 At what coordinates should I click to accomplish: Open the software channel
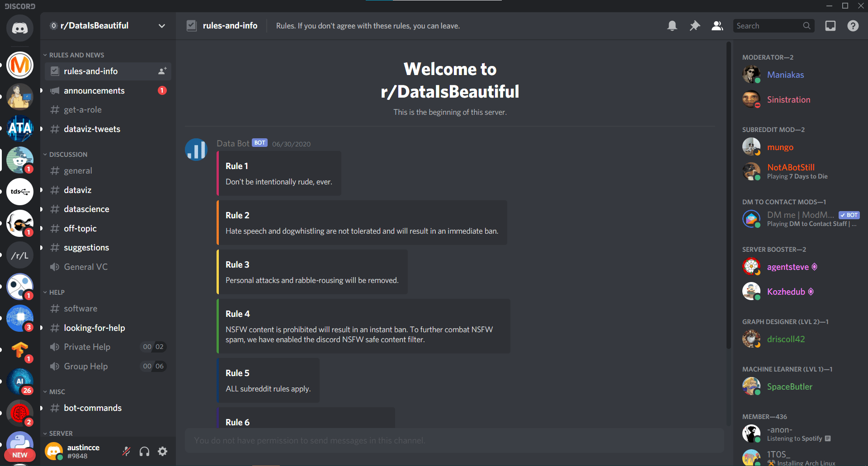pyautogui.click(x=108, y=308)
